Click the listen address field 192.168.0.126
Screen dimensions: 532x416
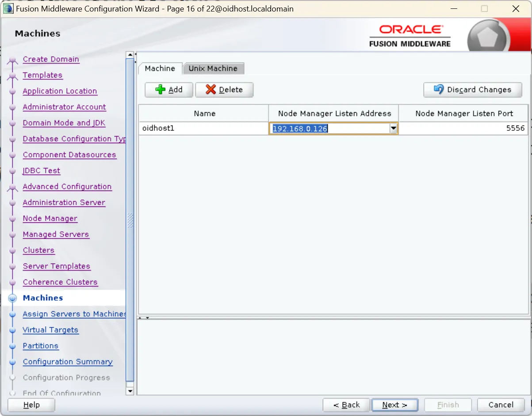coord(329,129)
